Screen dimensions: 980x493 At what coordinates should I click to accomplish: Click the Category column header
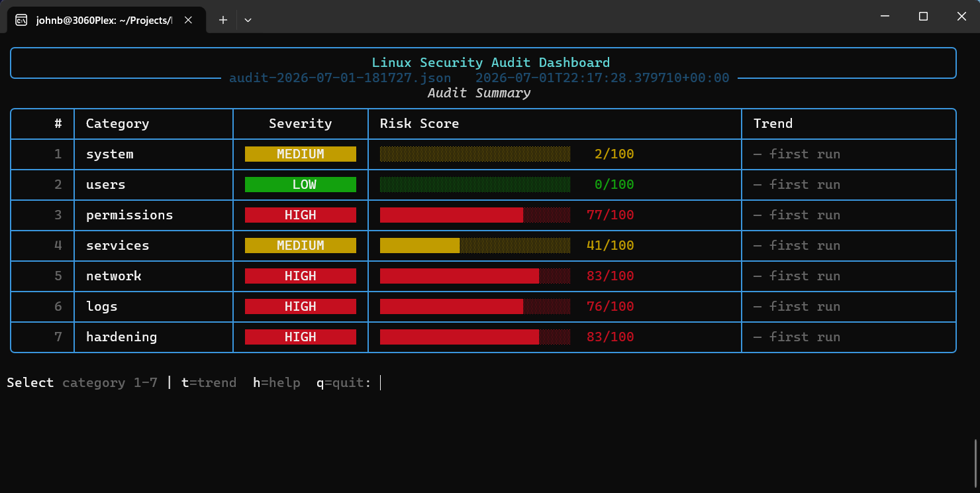coord(118,124)
